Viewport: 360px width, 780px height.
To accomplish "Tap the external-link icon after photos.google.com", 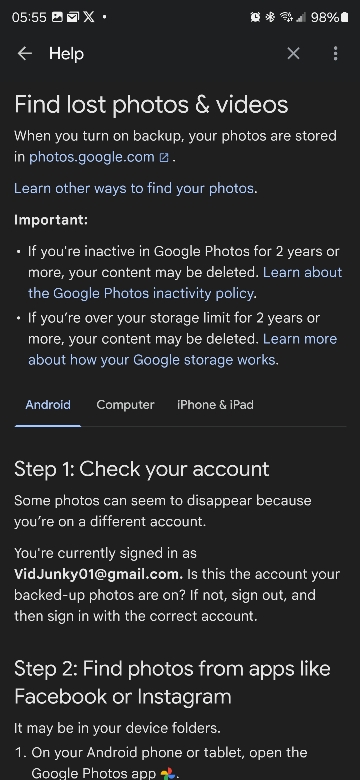I will click(x=164, y=158).
